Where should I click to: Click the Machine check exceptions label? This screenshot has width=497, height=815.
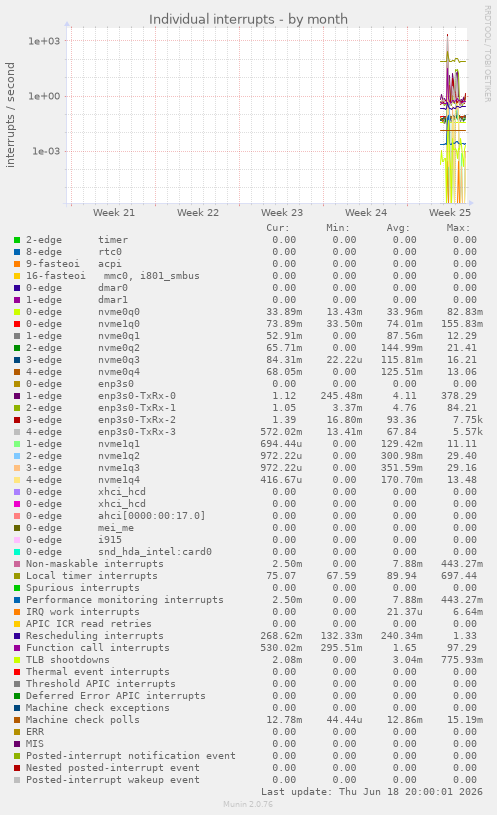click(98, 708)
